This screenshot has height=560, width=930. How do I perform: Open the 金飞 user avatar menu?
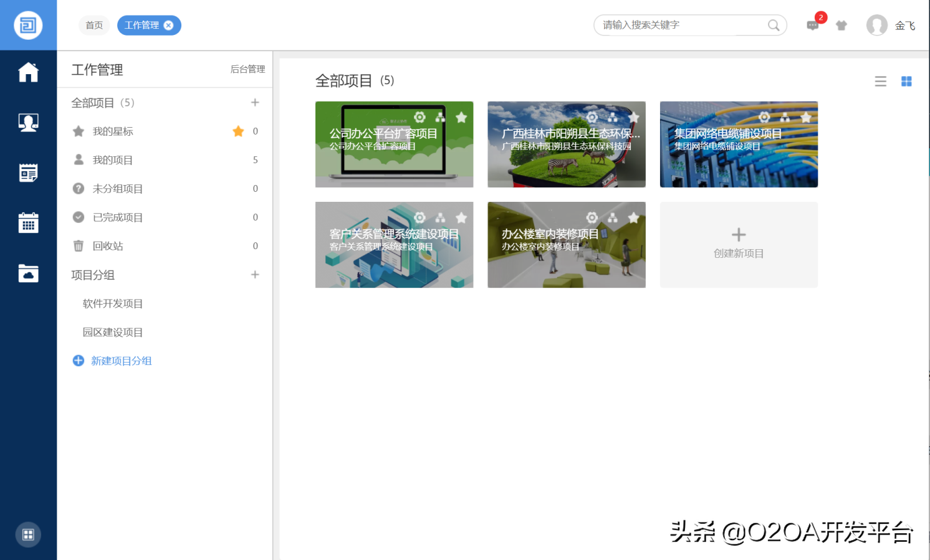(876, 25)
